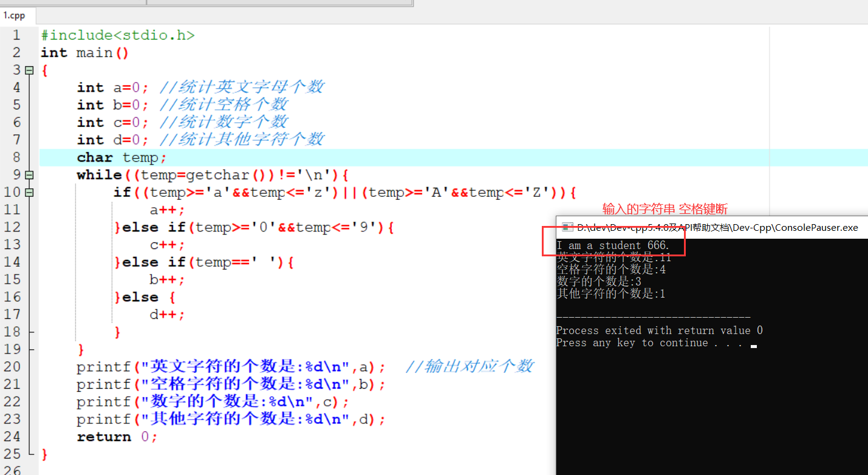Click console input 'I am a student 666.'
Image resolution: width=868 pixels, height=475 pixels.
613,245
